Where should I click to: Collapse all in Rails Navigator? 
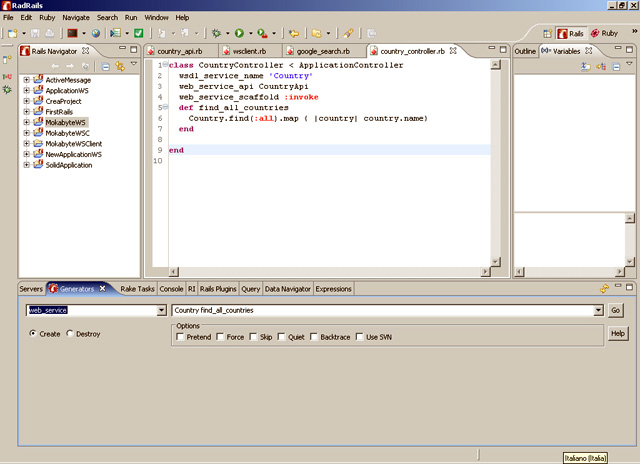pos(105,66)
